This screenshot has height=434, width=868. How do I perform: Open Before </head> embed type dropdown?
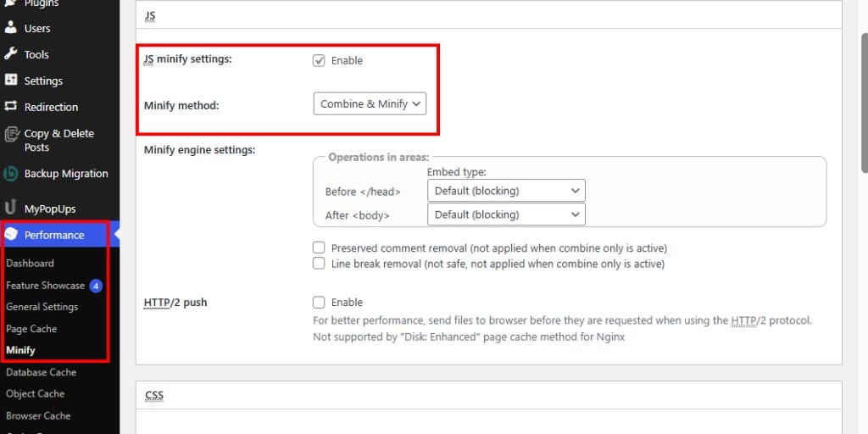coord(506,191)
